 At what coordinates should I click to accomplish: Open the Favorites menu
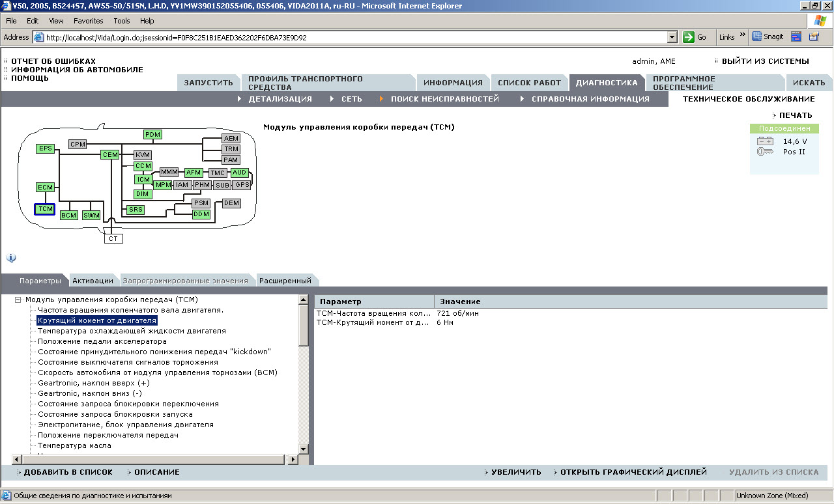point(88,21)
